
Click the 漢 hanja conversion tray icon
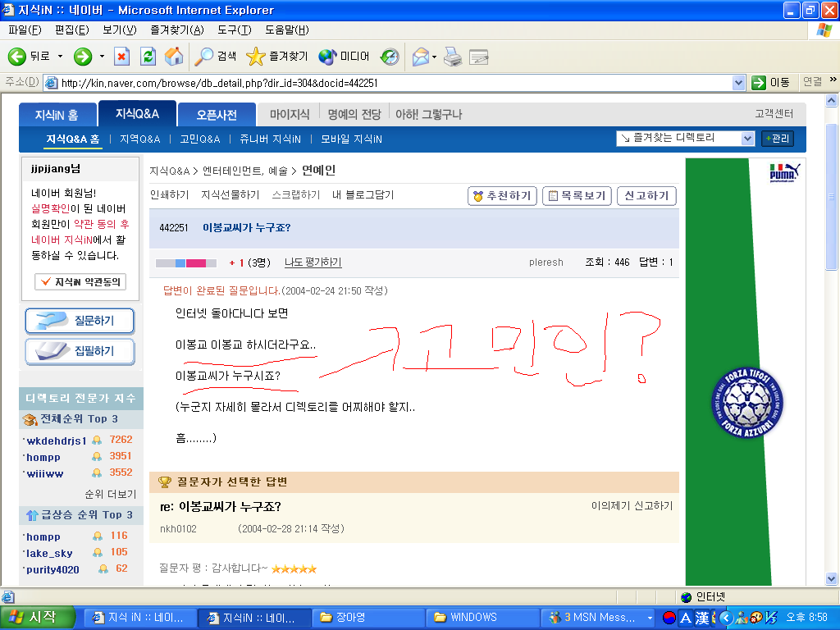pyautogui.click(x=702, y=618)
